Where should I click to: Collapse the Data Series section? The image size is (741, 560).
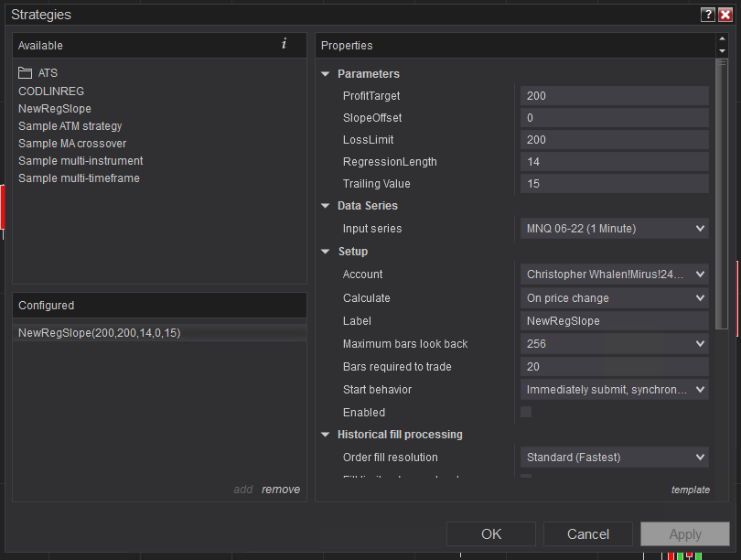(x=326, y=206)
